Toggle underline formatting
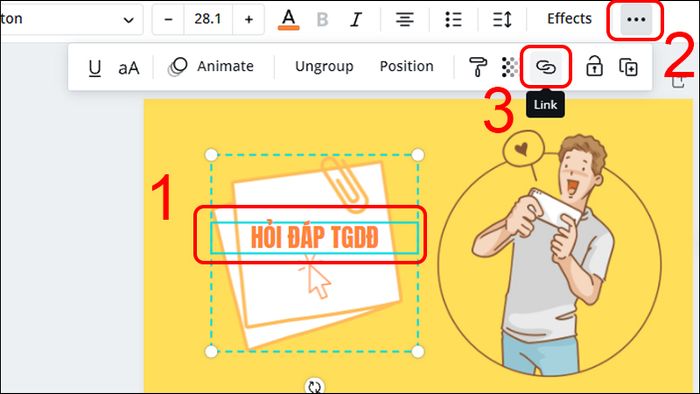 click(95, 68)
